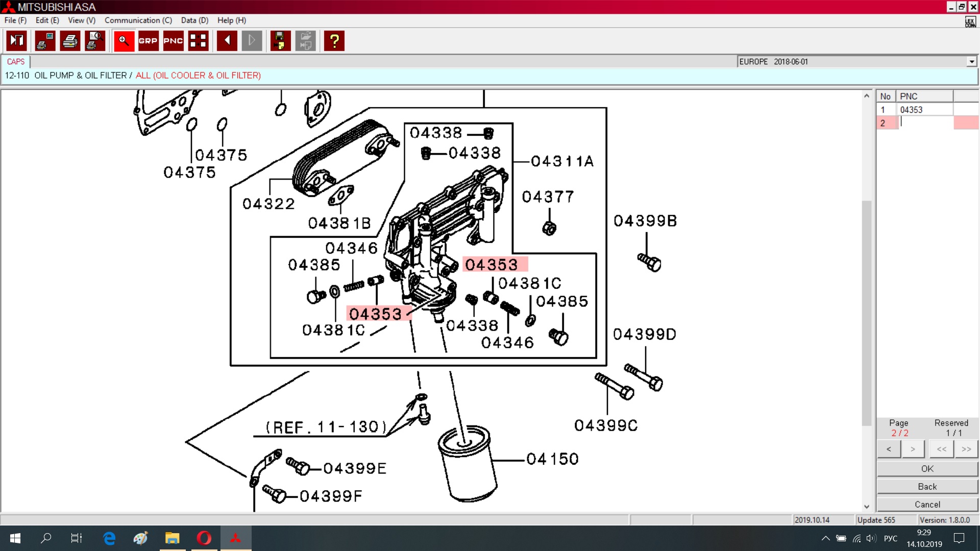Click part label 04377 in the diagram
This screenshot has width=980, height=551.
(x=548, y=197)
